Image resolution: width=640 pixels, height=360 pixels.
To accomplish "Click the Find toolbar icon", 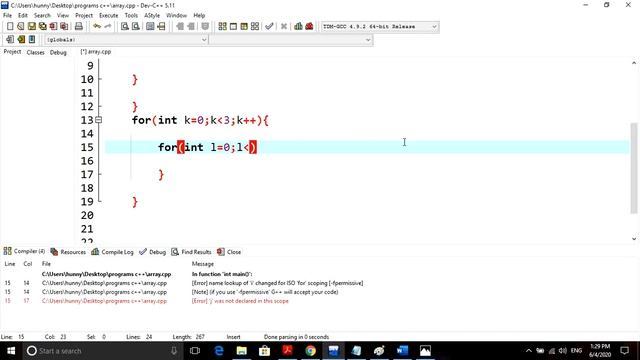I will pyautogui.click(x=124, y=26).
